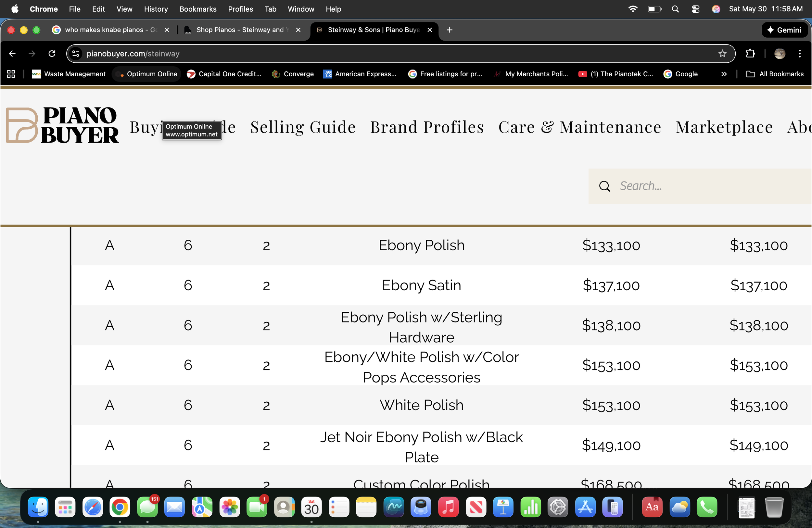Click the reload page icon
This screenshot has height=528, width=812.
[52, 54]
